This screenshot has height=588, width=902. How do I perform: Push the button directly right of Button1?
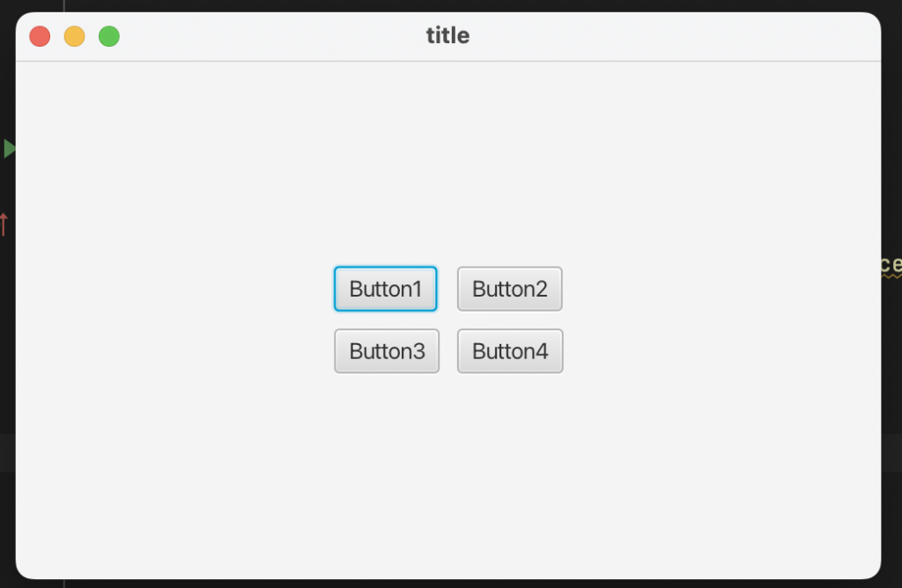[510, 289]
